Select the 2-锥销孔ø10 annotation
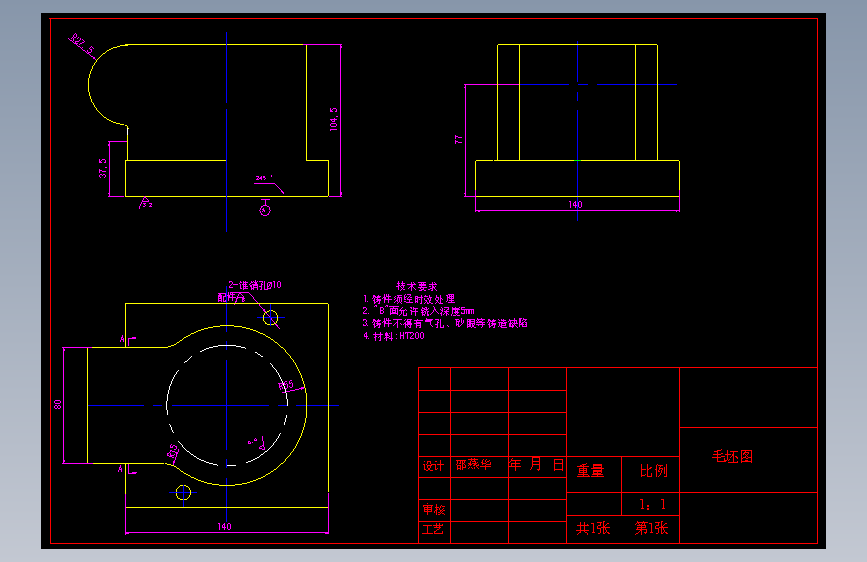The height and width of the screenshot is (562, 867). click(x=255, y=285)
